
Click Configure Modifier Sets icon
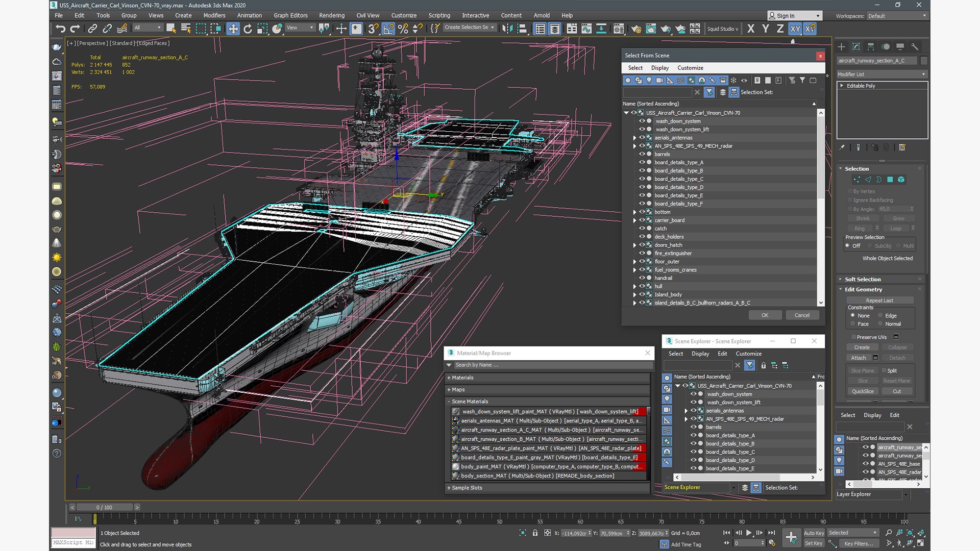[902, 147]
